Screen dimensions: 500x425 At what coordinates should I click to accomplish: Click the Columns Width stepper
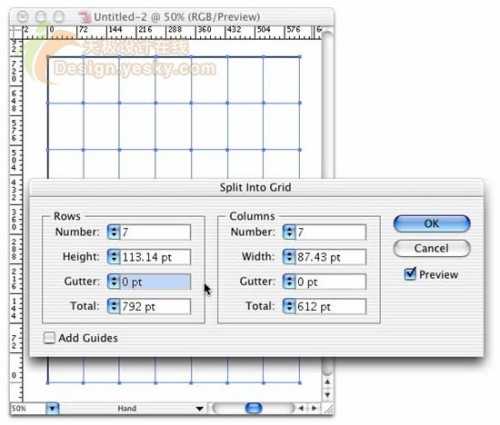pos(289,257)
